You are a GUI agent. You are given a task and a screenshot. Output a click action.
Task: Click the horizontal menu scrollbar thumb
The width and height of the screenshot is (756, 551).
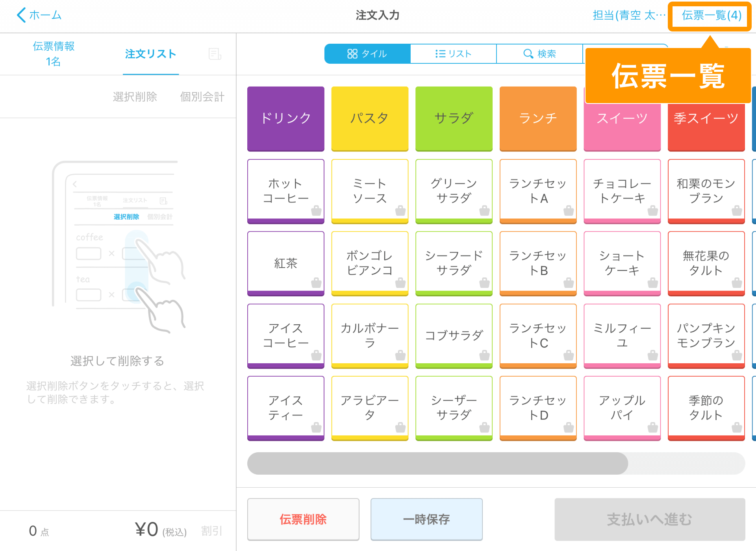[x=437, y=463]
